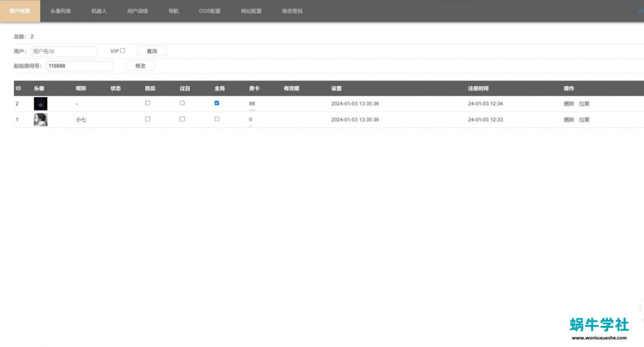Viewport: 644px width, 347px height.
Task: Check 全局 checkbox for user 小七
Action: [217, 119]
